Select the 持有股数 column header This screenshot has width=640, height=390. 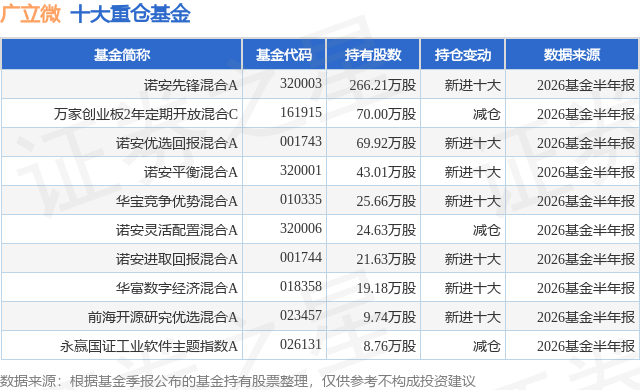[x=373, y=54]
